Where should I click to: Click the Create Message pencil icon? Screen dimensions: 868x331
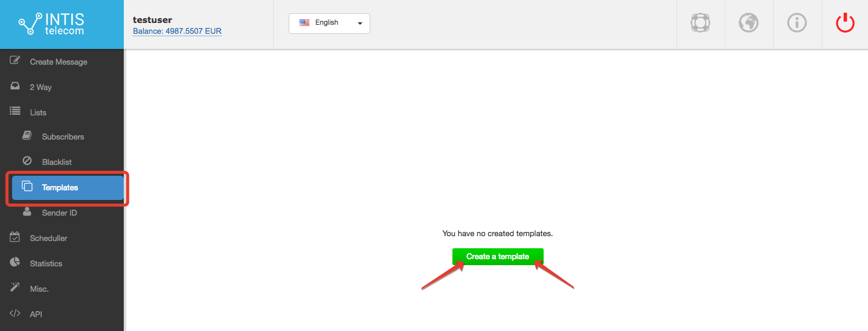point(15,61)
